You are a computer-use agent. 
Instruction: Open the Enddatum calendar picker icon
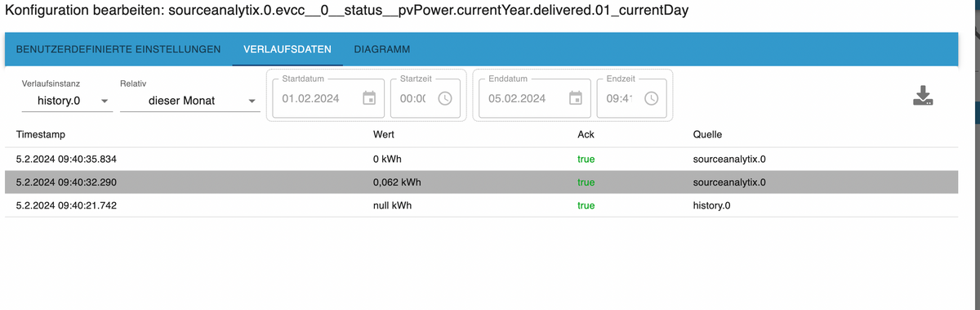(575, 98)
